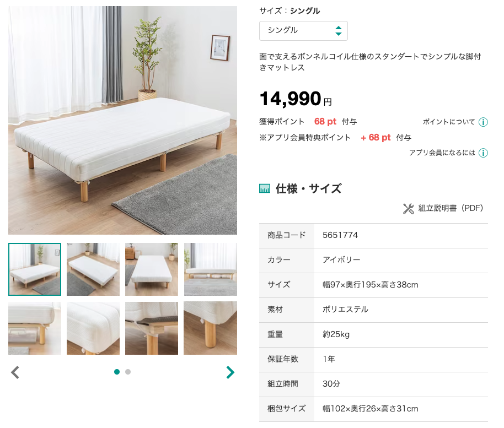
Task: Open 組立説明書 (PDF) link
Action: [451, 208]
